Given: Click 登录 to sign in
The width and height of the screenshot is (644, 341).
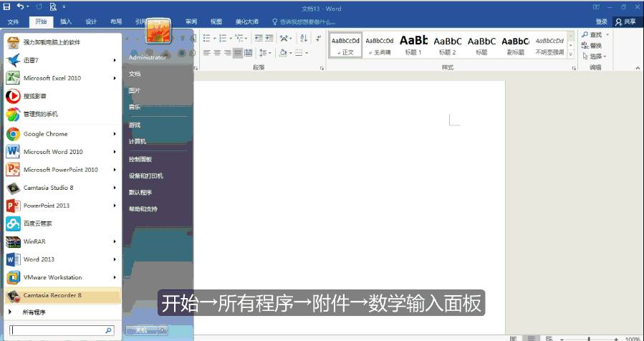Looking at the screenshot, I should tap(601, 21).
